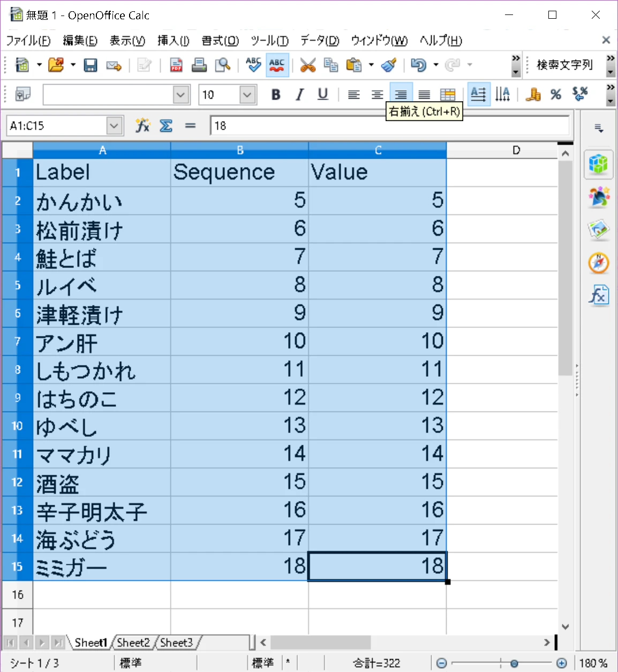Send document as e-mail icon

click(x=114, y=65)
